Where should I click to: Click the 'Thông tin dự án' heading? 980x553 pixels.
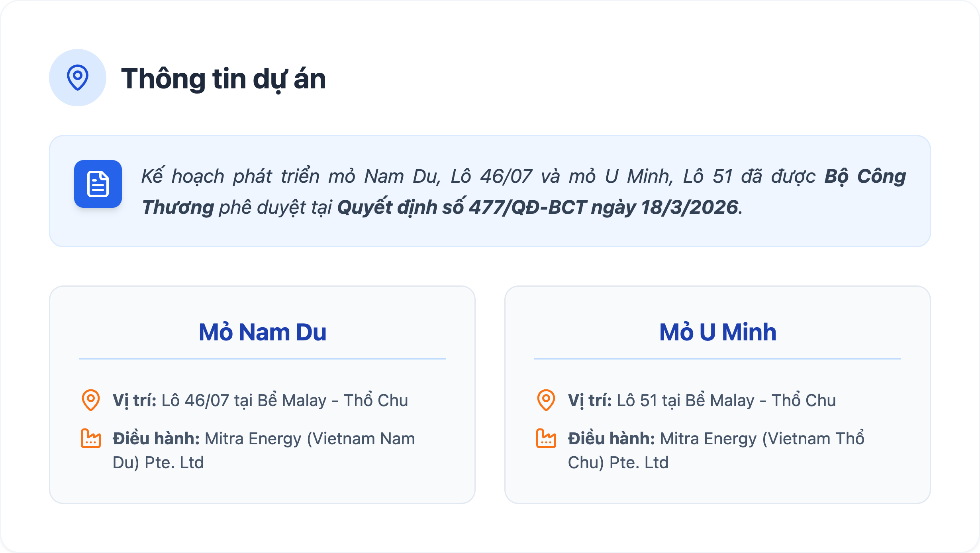[x=223, y=79]
